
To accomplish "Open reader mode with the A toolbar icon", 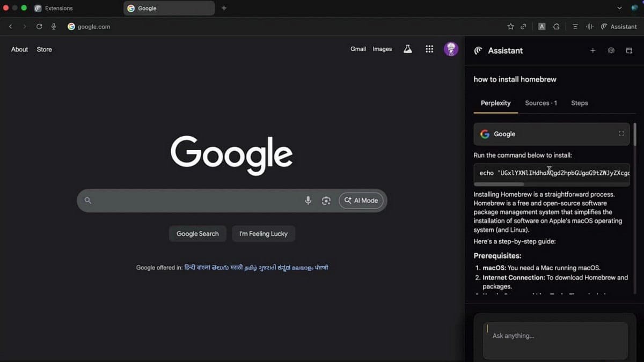I will tap(541, 26).
